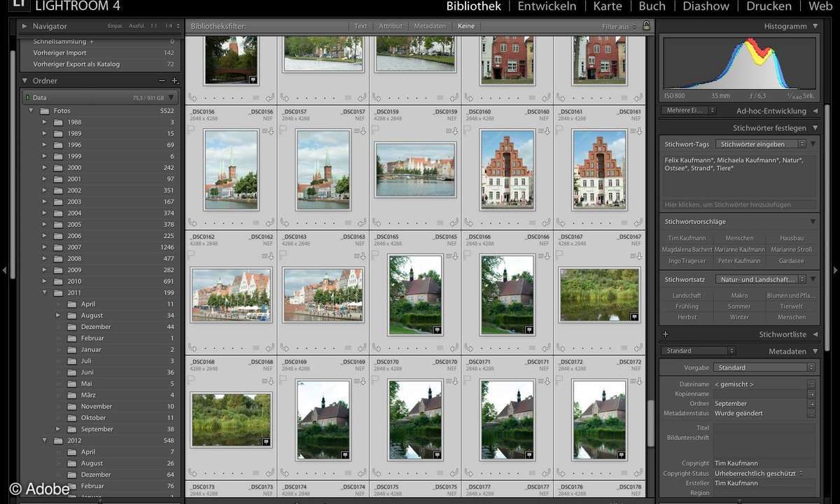Click the keyword badge on thumbnail _DSC0167

coord(634,316)
